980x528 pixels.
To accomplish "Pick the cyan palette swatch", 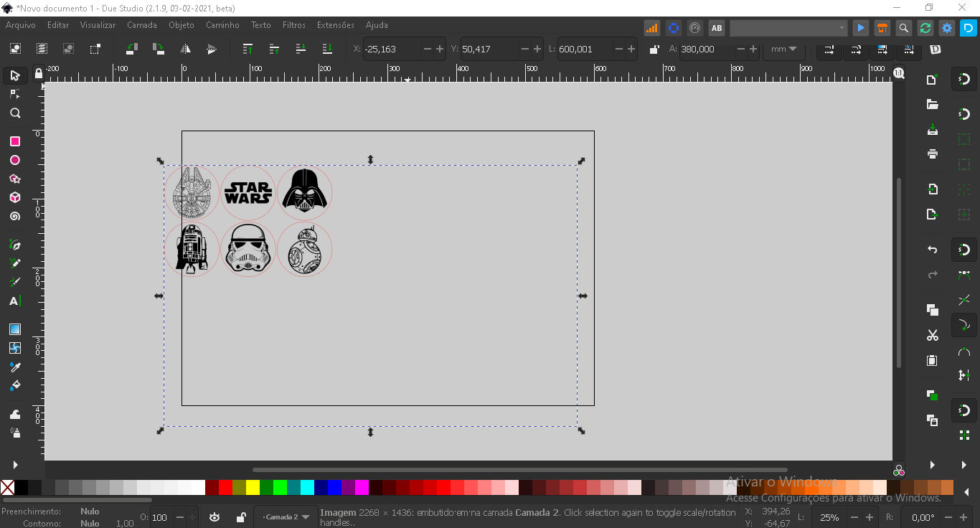I will (308, 488).
